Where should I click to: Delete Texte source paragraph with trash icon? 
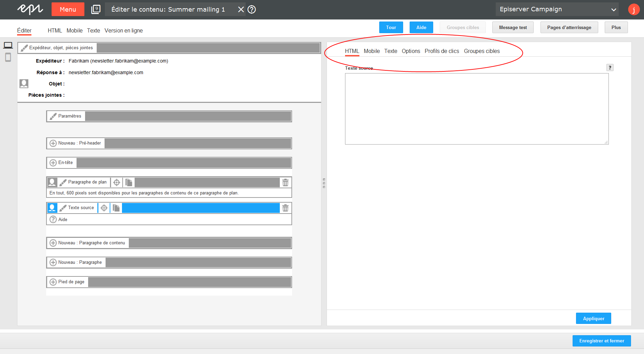pos(286,208)
